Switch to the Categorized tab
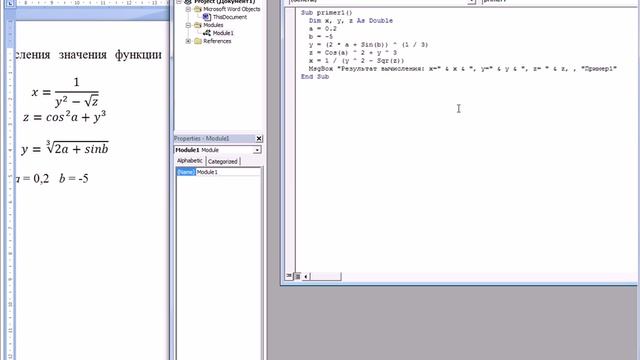Image resolution: width=640 pixels, height=360 pixels. pyautogui.click(x=222, y=162)
